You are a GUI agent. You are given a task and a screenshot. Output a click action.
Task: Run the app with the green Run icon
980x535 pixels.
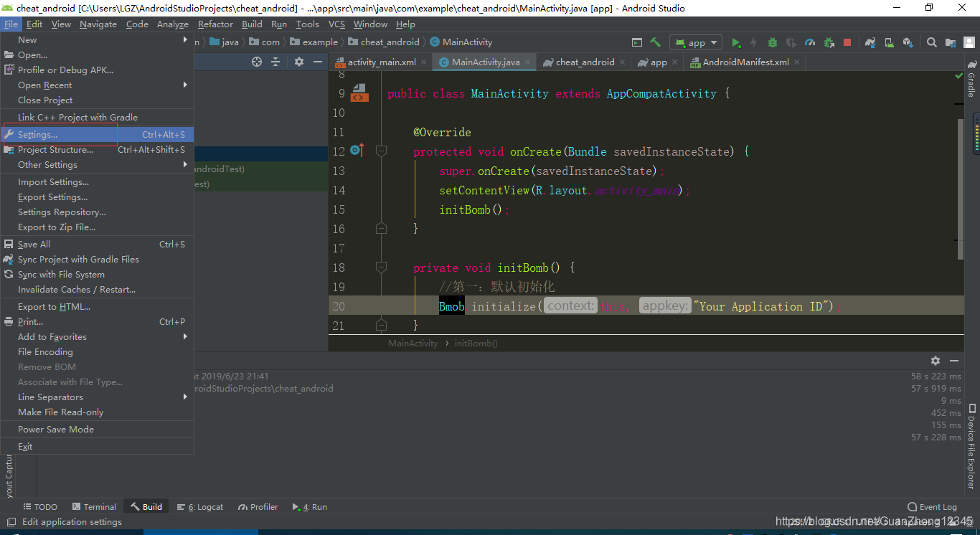(736, 42)
